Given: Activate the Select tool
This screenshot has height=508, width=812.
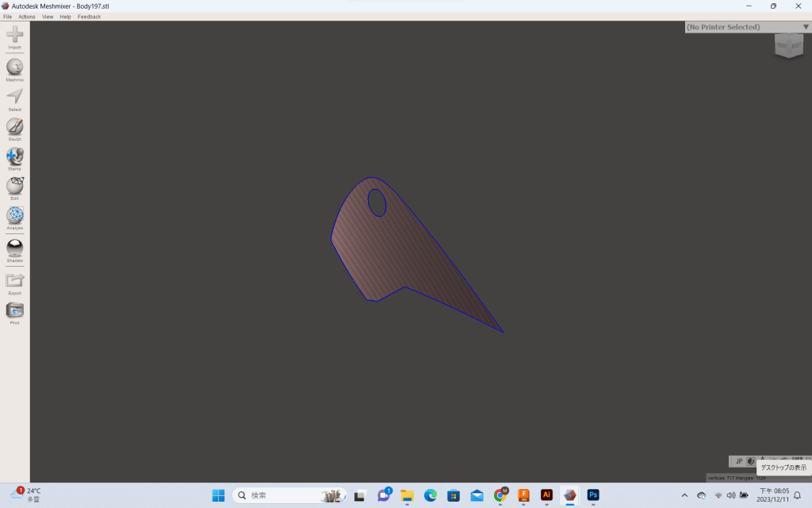Looking at the screenshot, I should pos(14,97).
